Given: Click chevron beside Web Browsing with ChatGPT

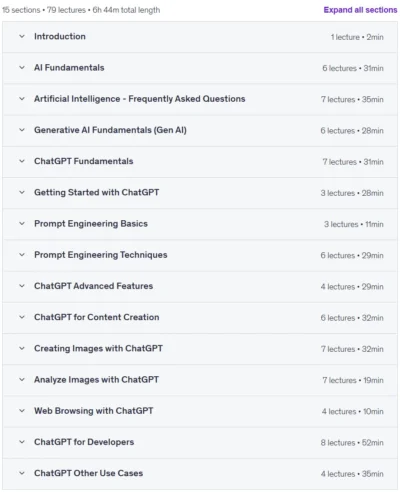Looking at the screenshot, I should click(x=22, y=411).
